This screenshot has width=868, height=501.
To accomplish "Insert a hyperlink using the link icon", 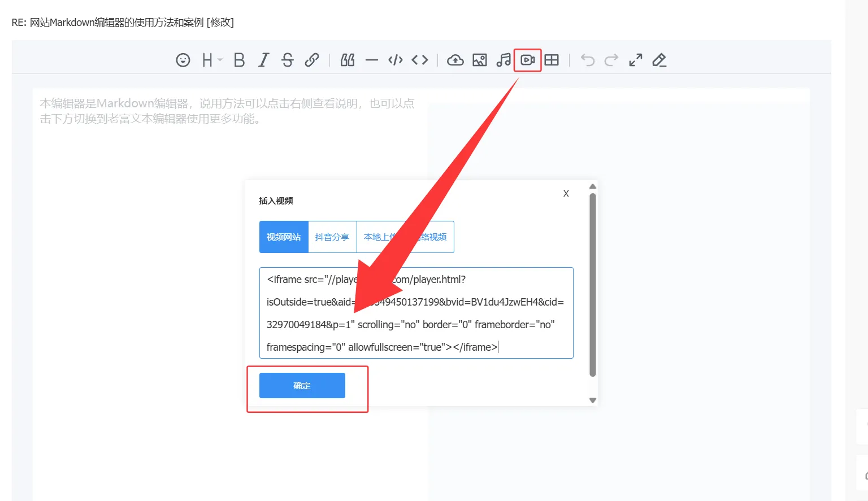I will click(312, 60).
